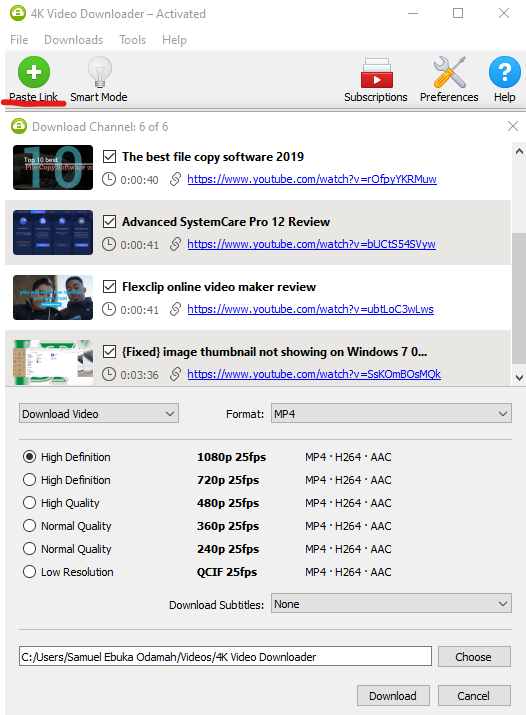Open link watch?v=rOfpyYKRMuw

click(x=312, y=179)
